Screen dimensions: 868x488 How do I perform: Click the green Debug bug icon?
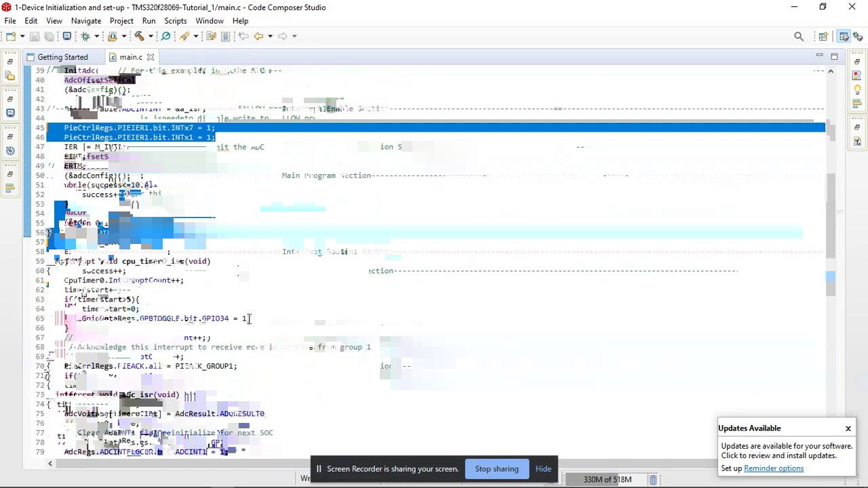pos(85,36)
